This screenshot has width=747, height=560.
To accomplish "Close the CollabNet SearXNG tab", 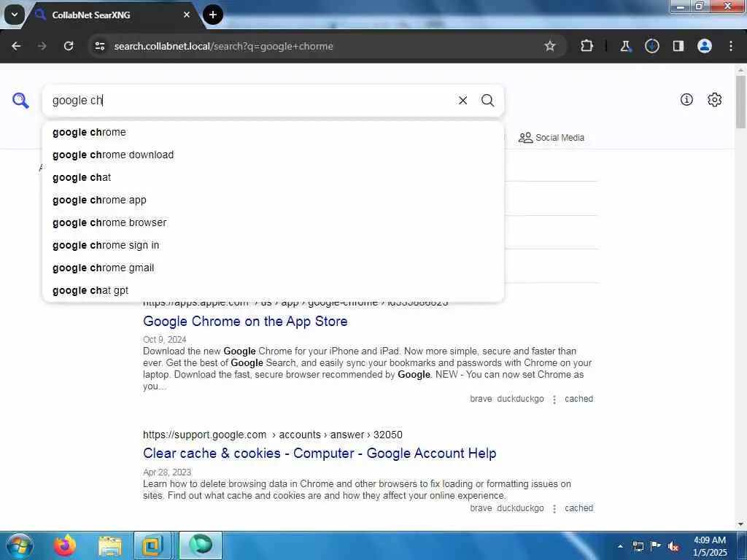I will click(x=187, y=15).
